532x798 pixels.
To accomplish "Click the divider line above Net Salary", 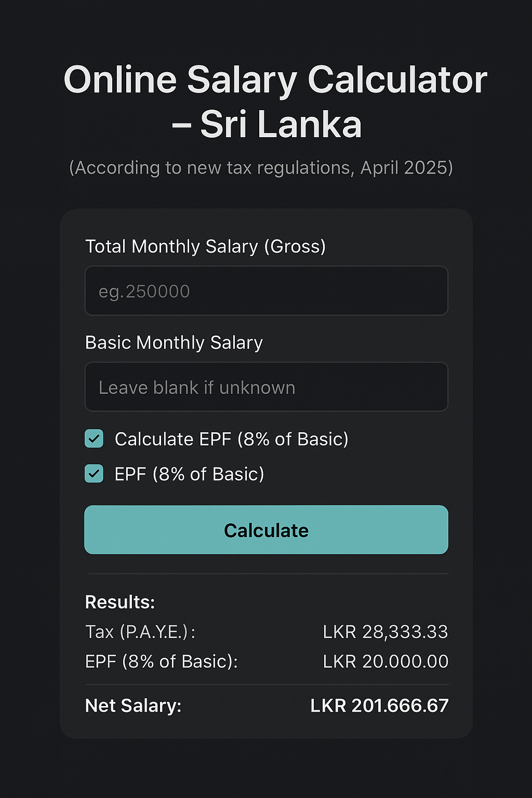I will [x=267, y=685].
